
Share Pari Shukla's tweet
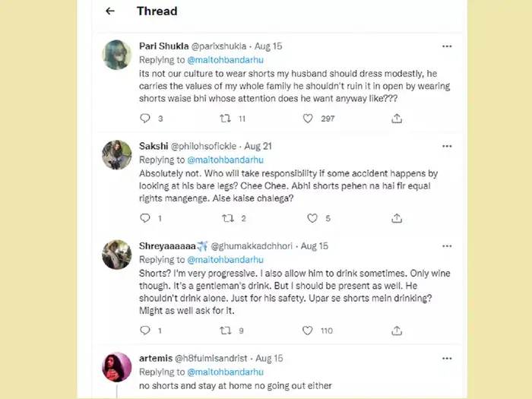click(396, 119)
